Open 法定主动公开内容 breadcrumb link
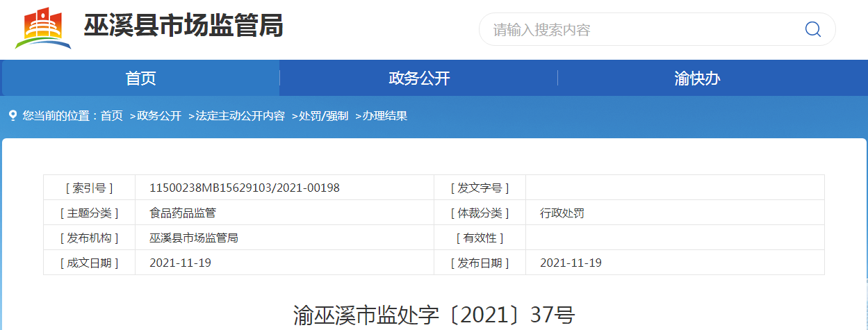The width and height of the screenshot is (868, 330). (x=240, y=116)
